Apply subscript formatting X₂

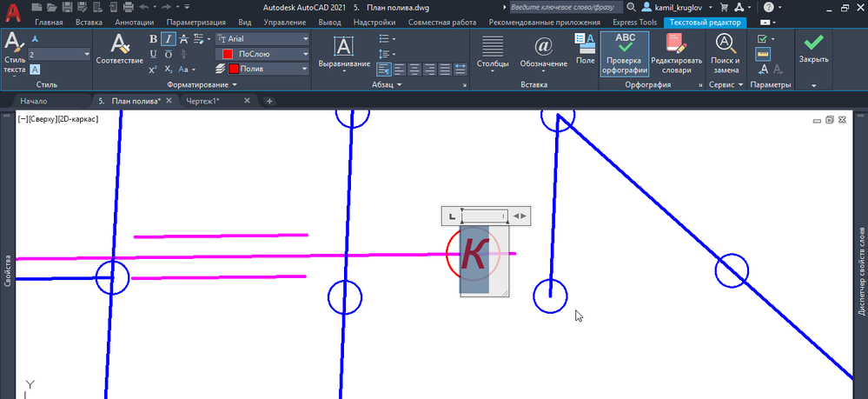(169, 70)
